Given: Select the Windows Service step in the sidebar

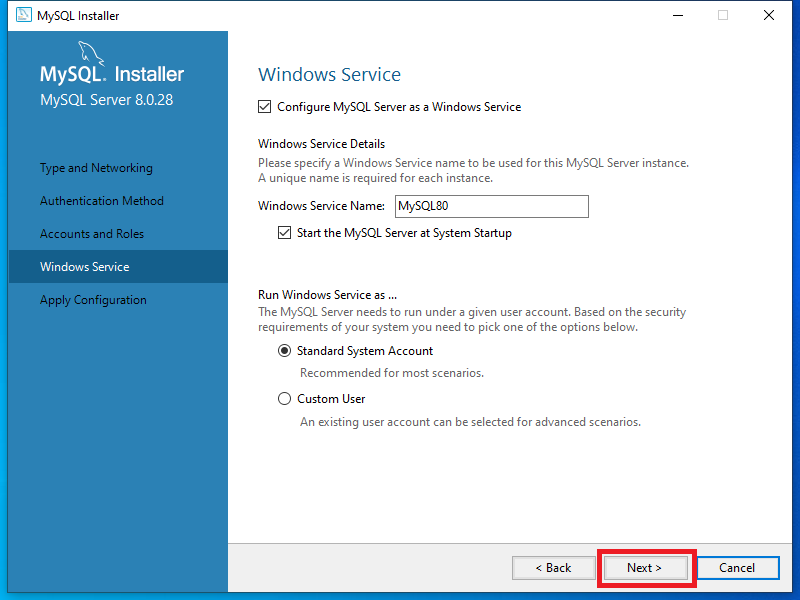Looking at the screenshot, I should click(x=118, y=266).
